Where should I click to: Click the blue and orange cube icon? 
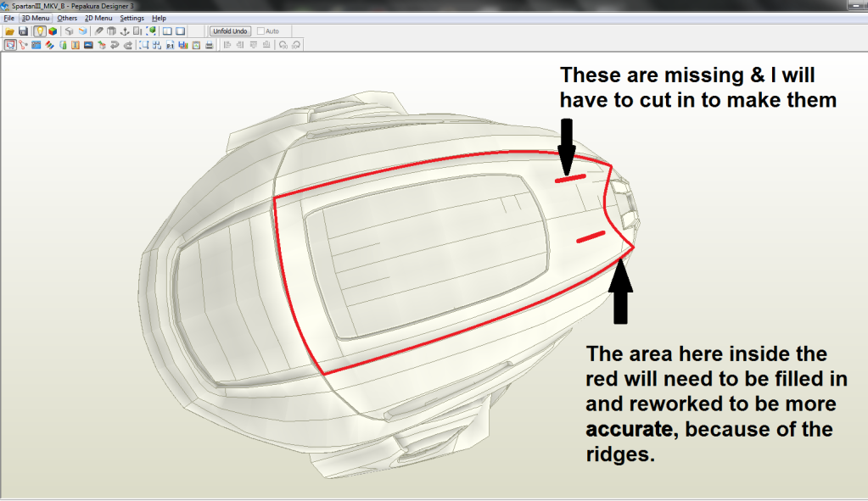coord(82,31)
